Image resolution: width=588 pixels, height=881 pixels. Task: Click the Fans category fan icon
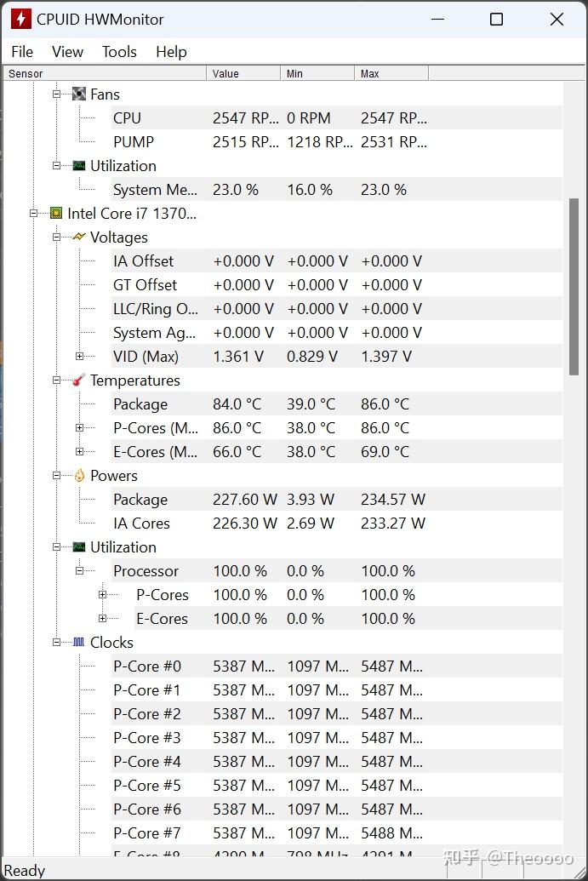click(x=79, y=94)
